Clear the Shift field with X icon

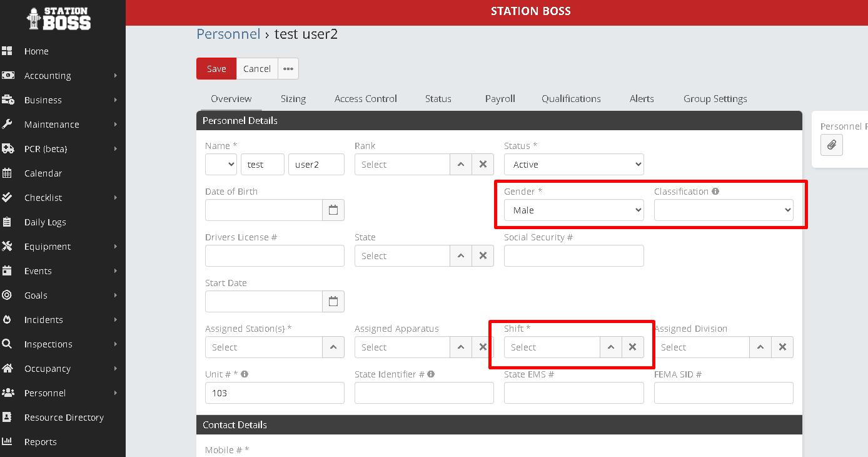point(632,347)
